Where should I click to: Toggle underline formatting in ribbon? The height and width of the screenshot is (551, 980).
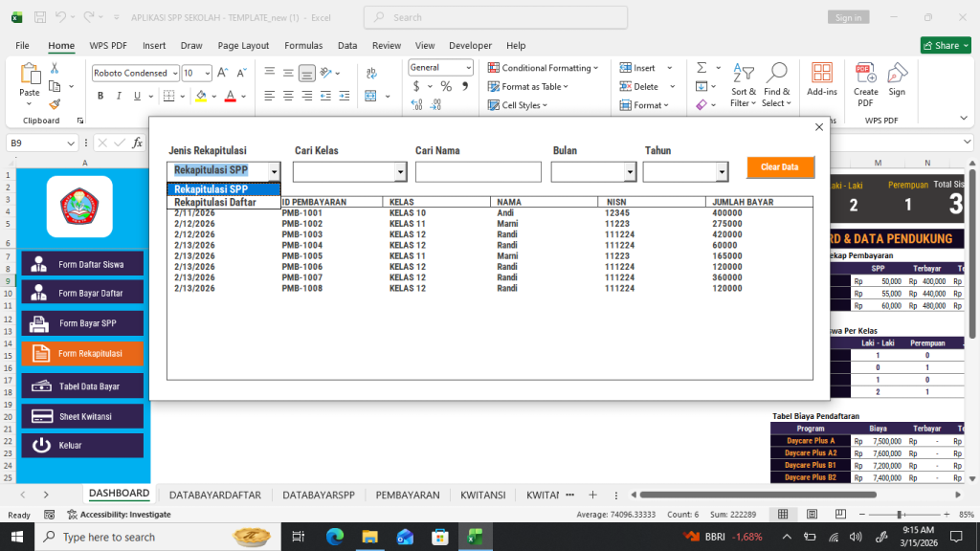click(x=138, y=96)
